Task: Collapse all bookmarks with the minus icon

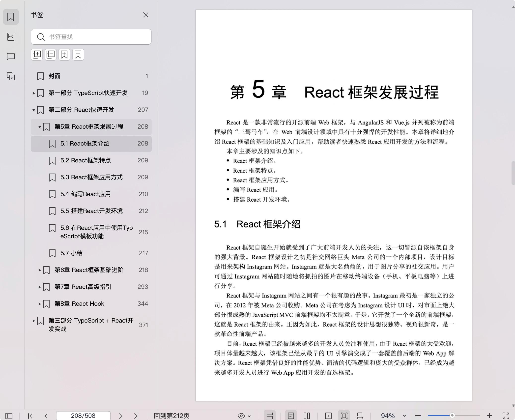Action: [x=51, y=55]
